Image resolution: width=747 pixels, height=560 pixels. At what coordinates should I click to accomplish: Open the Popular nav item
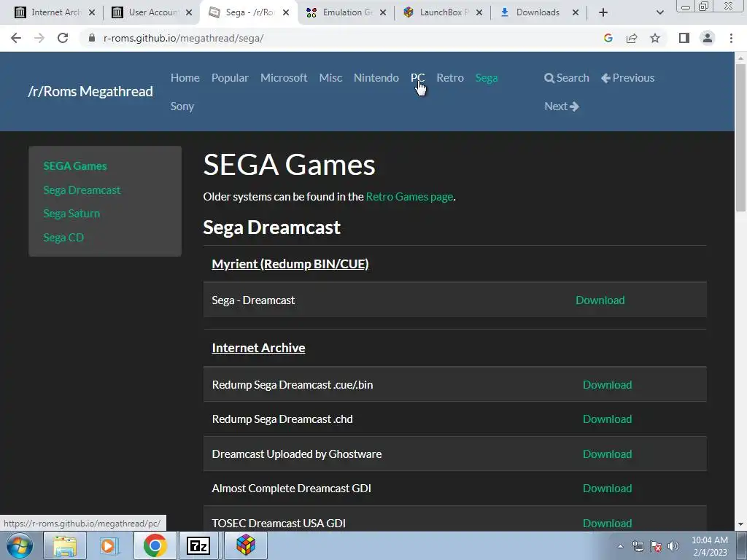230,77
